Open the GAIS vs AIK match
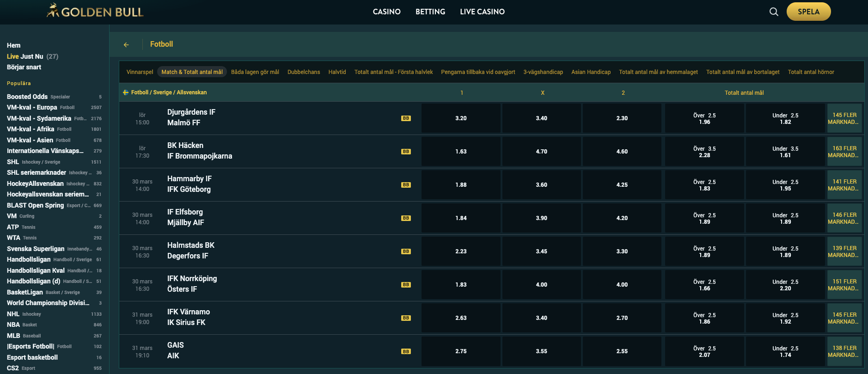Image resolution: width=868 pixels, height=374 pixels. pos(176,350)
